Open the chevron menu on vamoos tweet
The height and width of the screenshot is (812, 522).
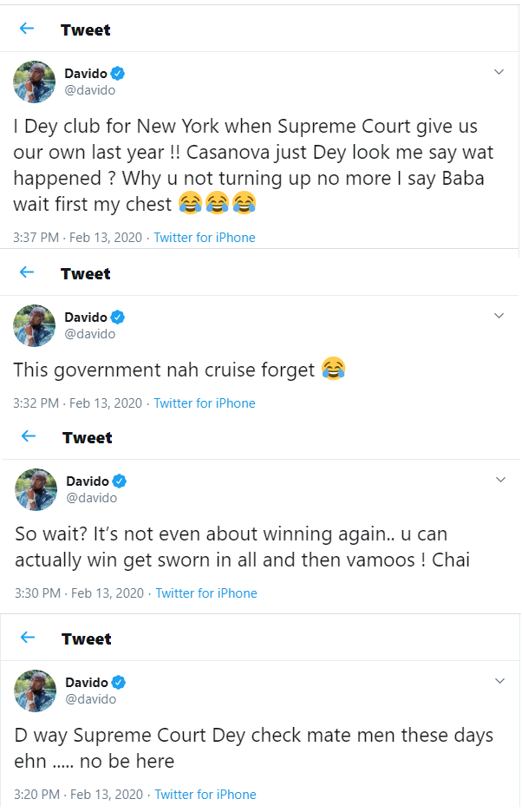click(500, 480)
